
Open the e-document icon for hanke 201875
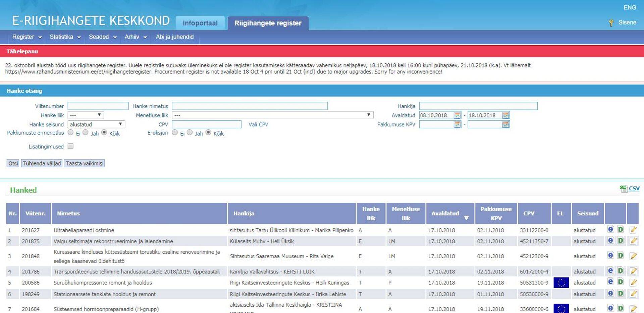tap(610, 241)
